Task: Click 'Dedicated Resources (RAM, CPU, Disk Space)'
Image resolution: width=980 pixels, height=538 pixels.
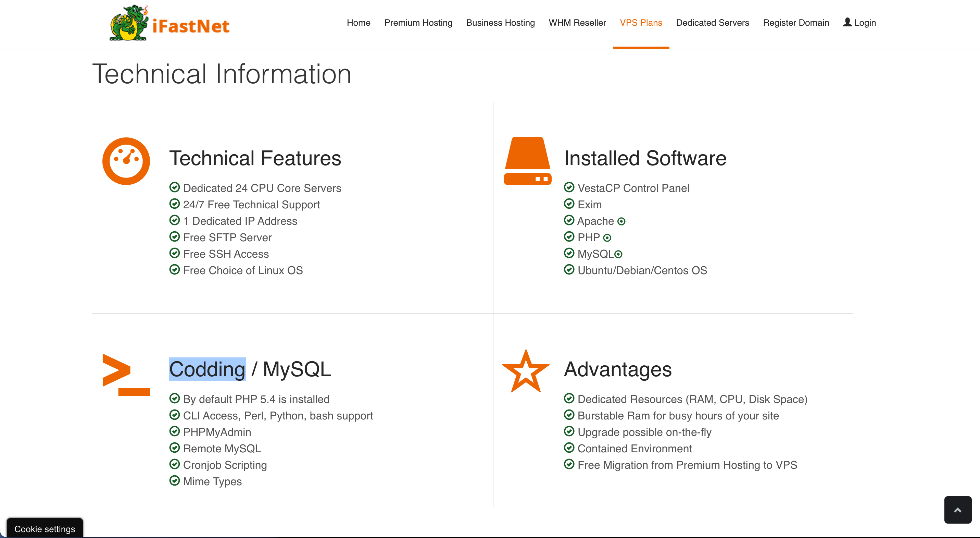Action: pyautogui.click(x=692, y=399)
